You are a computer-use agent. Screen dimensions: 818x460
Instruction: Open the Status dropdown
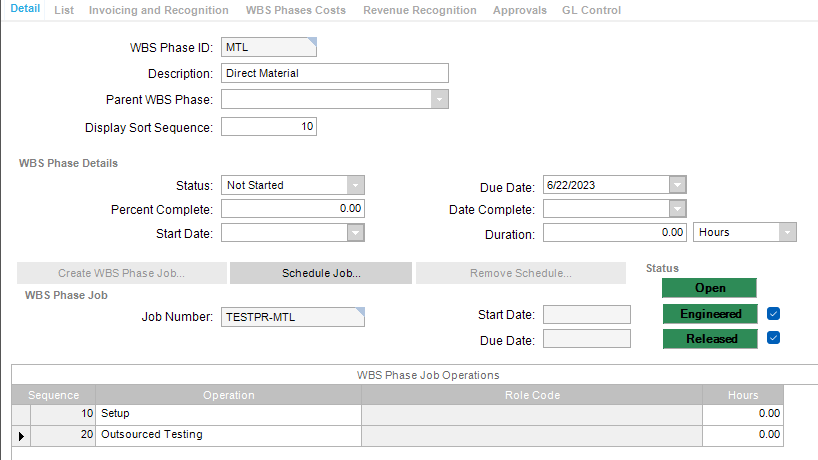coord(355,185)
